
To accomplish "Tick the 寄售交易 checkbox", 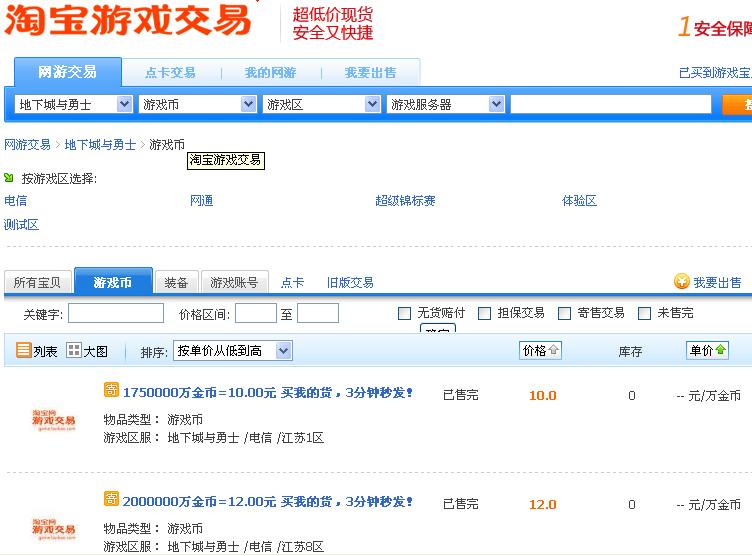I will click(x=564, y=313).
